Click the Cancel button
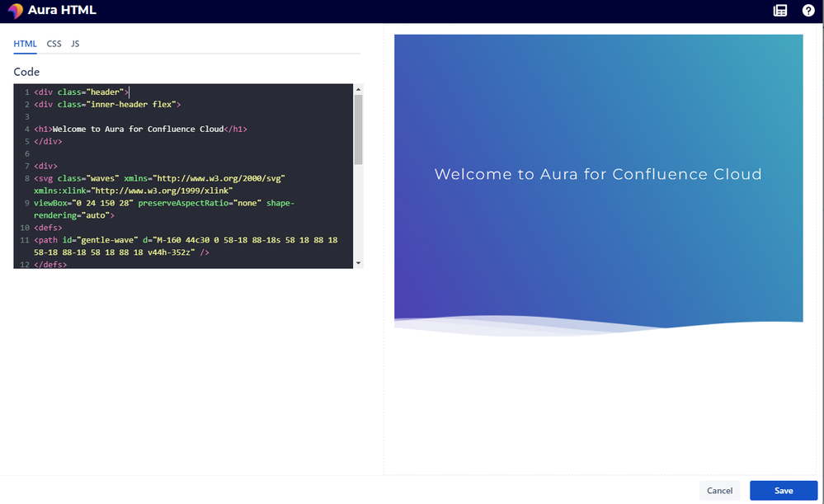 [x=719, y=490]
